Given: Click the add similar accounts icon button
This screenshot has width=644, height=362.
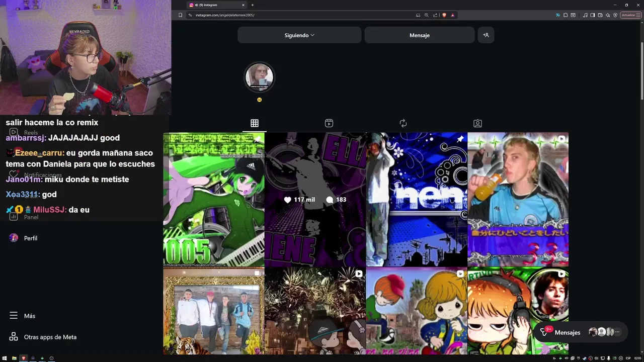Looking at the screenshot, I should (486, 35).
